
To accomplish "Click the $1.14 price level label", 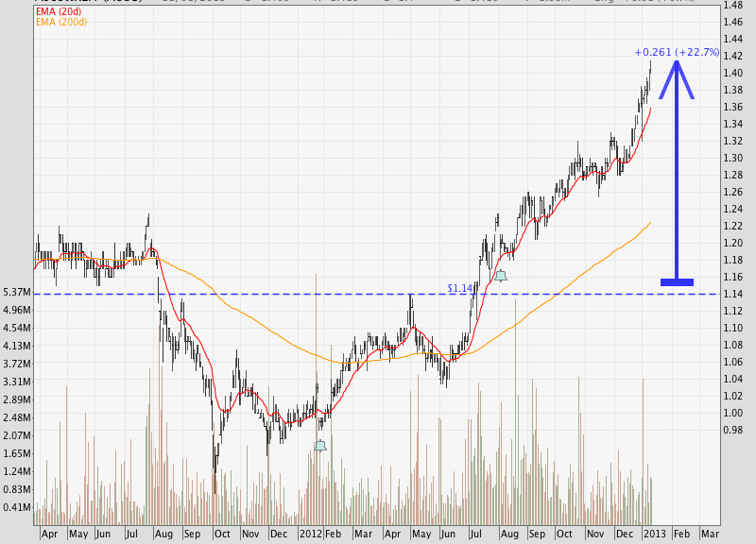I will click(459, 287).
